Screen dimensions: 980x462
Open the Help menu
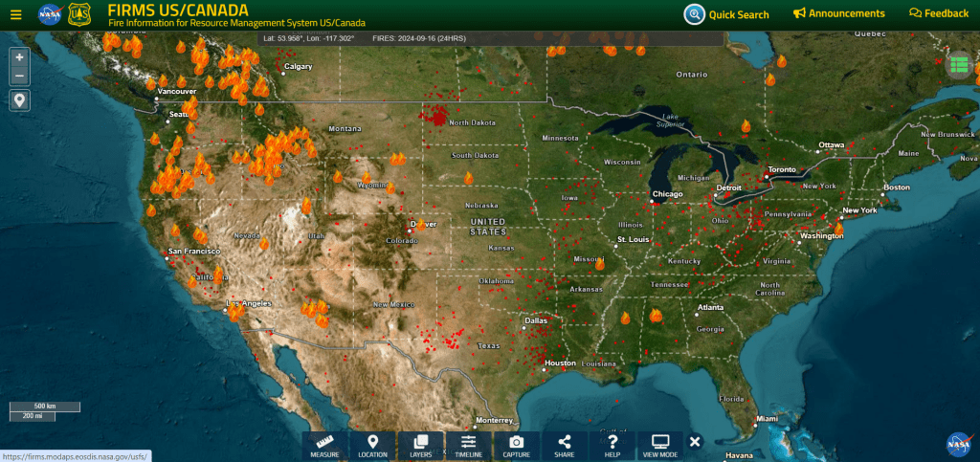pos(612,446)
